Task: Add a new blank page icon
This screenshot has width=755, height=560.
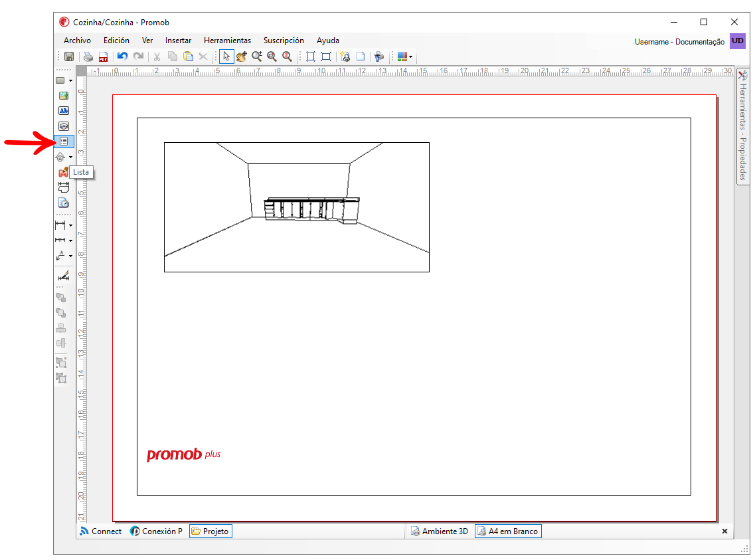Action: pyautogui.click(x=360, y=56)
